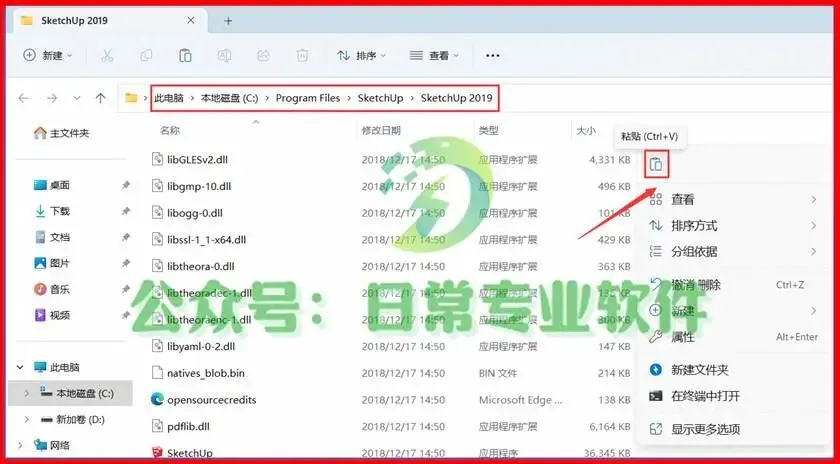Open 音乐 Music in sidebar

click(x=52, y=289)
